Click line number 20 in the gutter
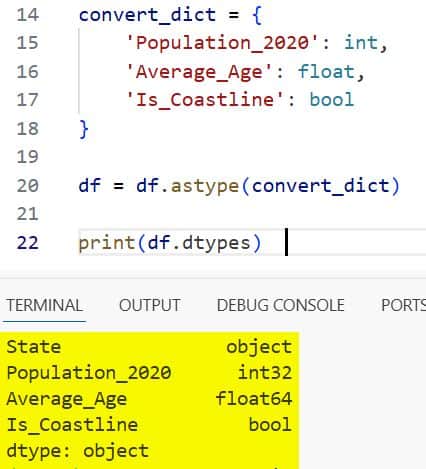 click(28, 186)
